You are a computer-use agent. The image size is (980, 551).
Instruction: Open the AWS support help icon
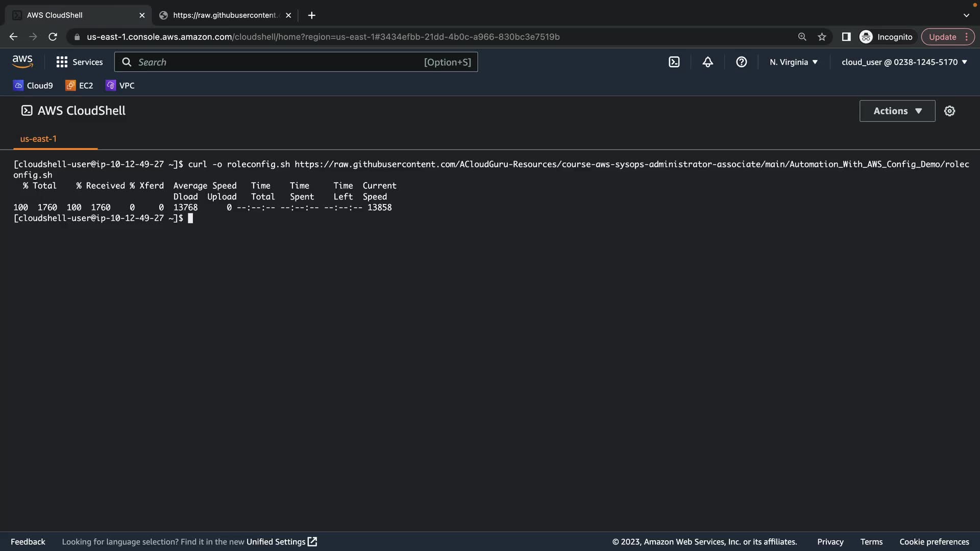coord(741,62)
